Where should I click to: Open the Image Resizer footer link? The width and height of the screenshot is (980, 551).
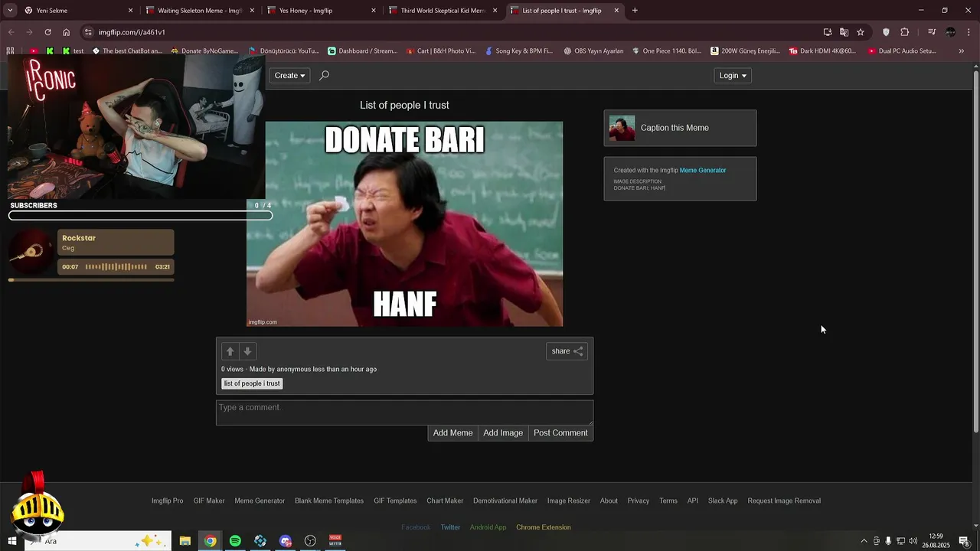point(569,500)
